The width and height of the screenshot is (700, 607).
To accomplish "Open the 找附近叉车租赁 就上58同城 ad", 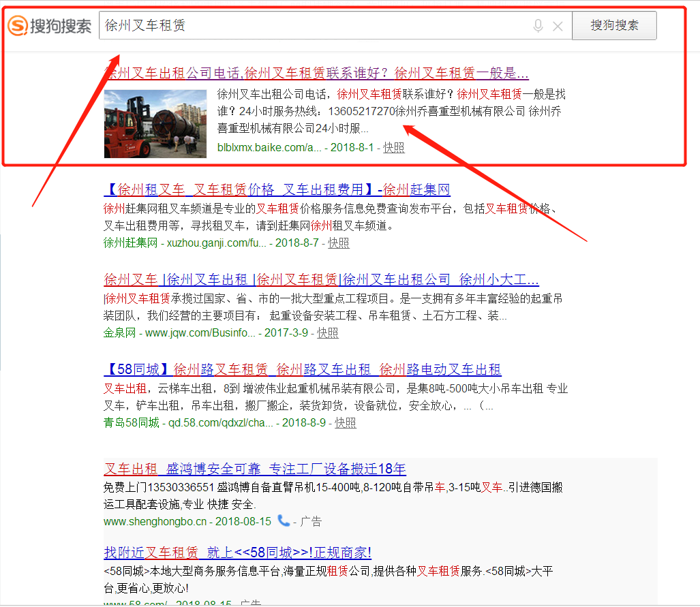I will pyautogui.click(x=237, y=552).
